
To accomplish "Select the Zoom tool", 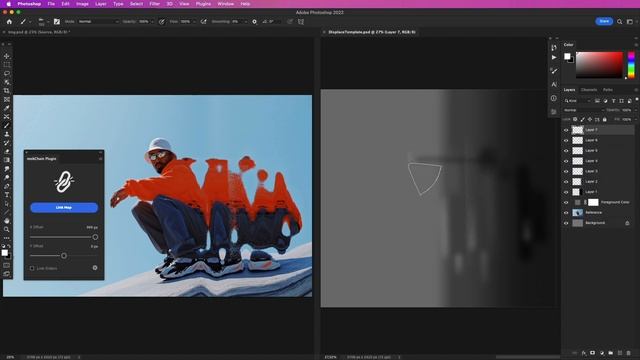I will 7,229.
